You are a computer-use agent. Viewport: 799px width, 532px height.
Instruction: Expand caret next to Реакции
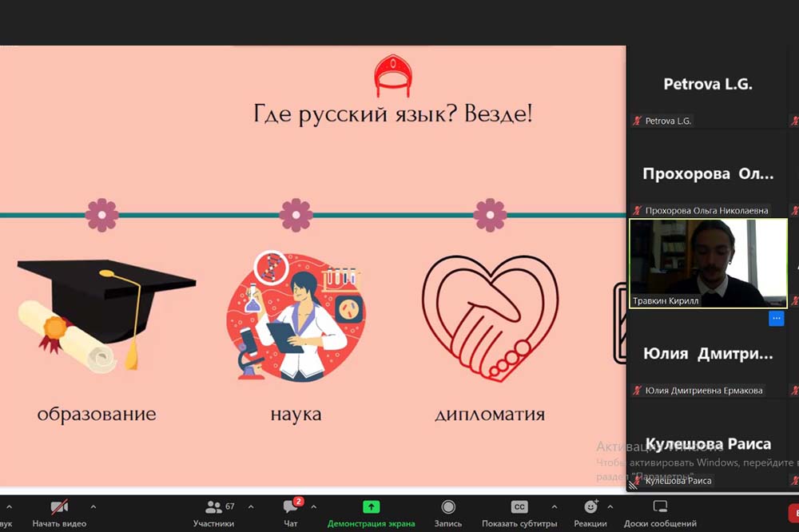610,507
